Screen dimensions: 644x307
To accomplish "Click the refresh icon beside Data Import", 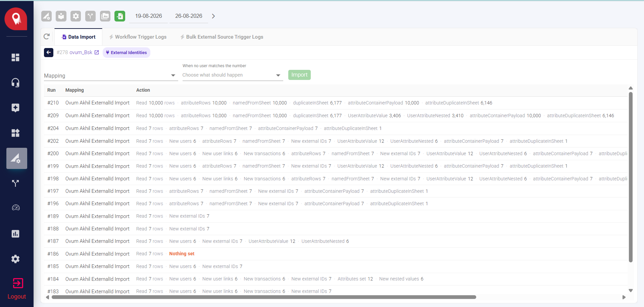I will pos(47,37).
